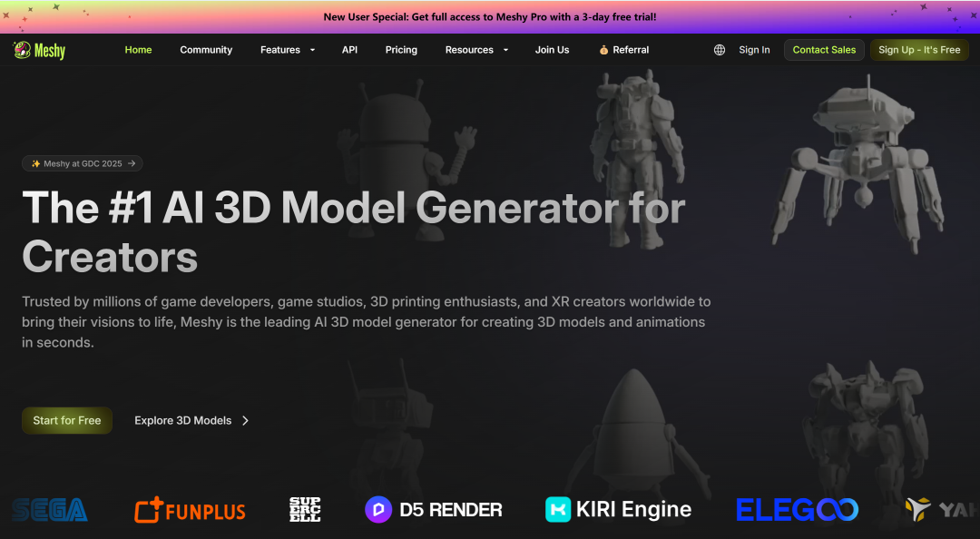
Task: Click the Contact Sales button
Action: (824, 50)
